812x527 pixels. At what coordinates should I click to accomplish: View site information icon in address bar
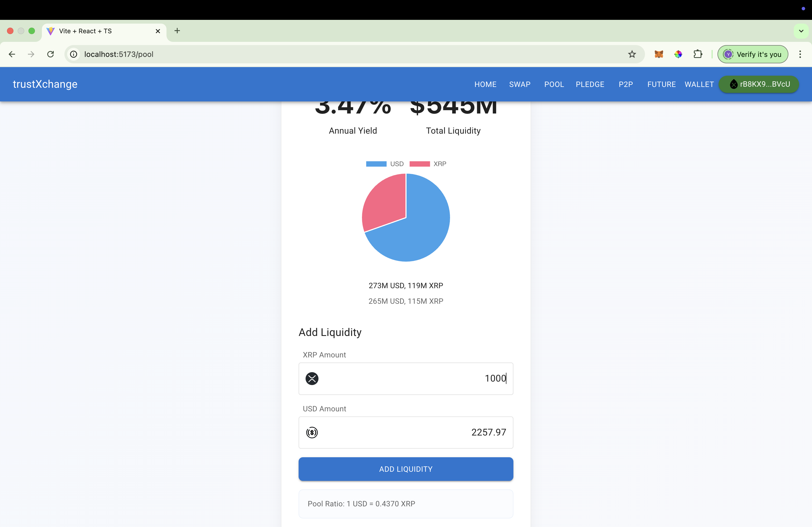pos(73,54)
